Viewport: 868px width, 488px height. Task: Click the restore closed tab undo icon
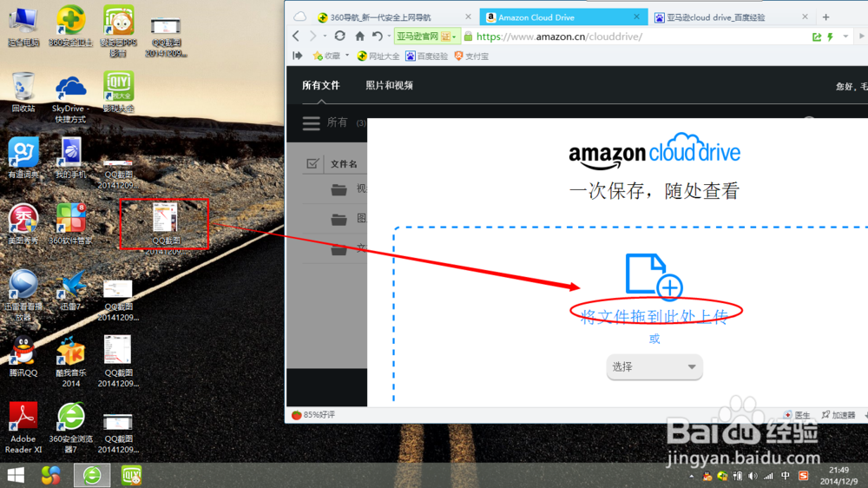coord(377,36)
